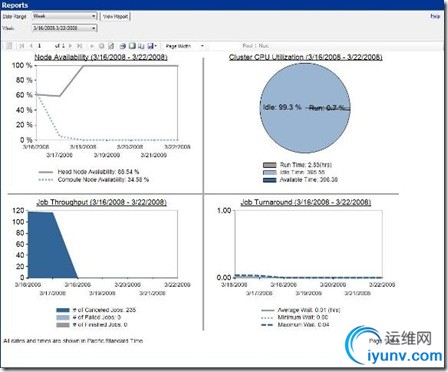Click the View Report button
This screenshot has height=372, width=448.
pos(115,16)
